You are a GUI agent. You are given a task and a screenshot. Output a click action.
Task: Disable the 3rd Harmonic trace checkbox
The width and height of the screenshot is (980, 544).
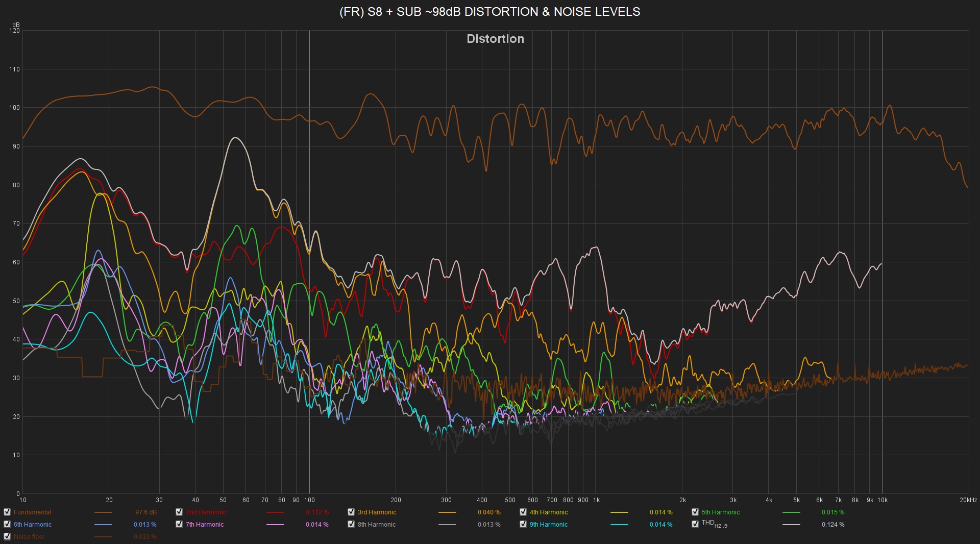pyautogui.click(x=351, y=512)
